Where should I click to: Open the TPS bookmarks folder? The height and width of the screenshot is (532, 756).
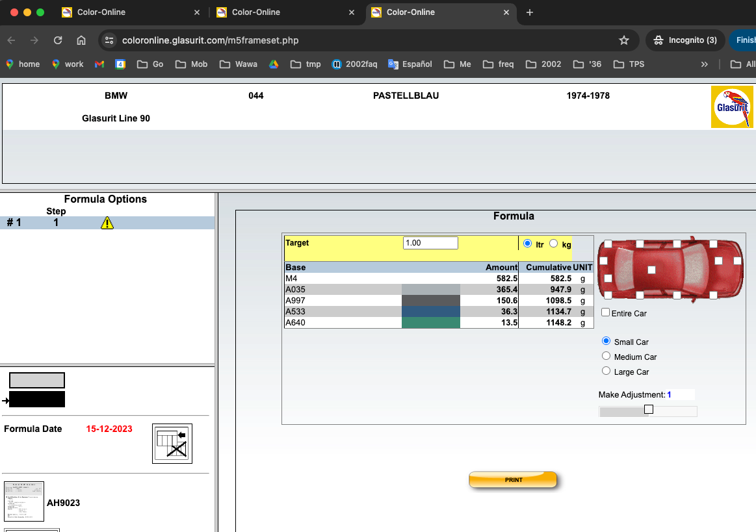628,64
